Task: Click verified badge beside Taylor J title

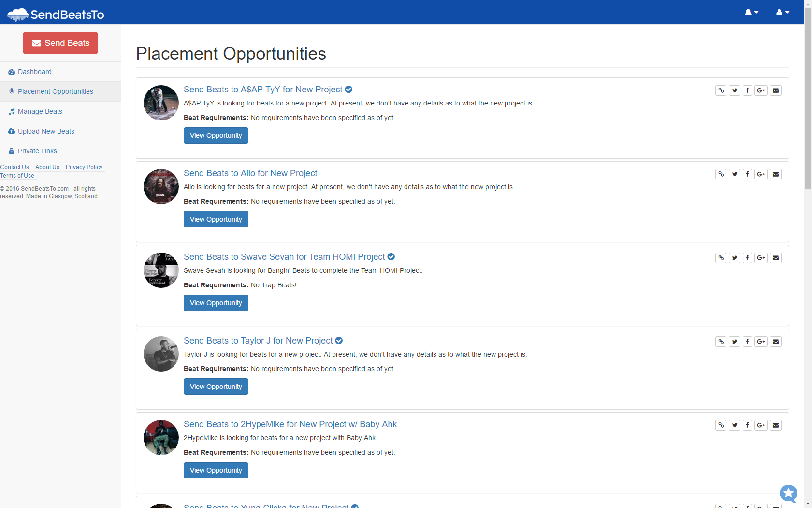Action: click(x=339, y=341)
